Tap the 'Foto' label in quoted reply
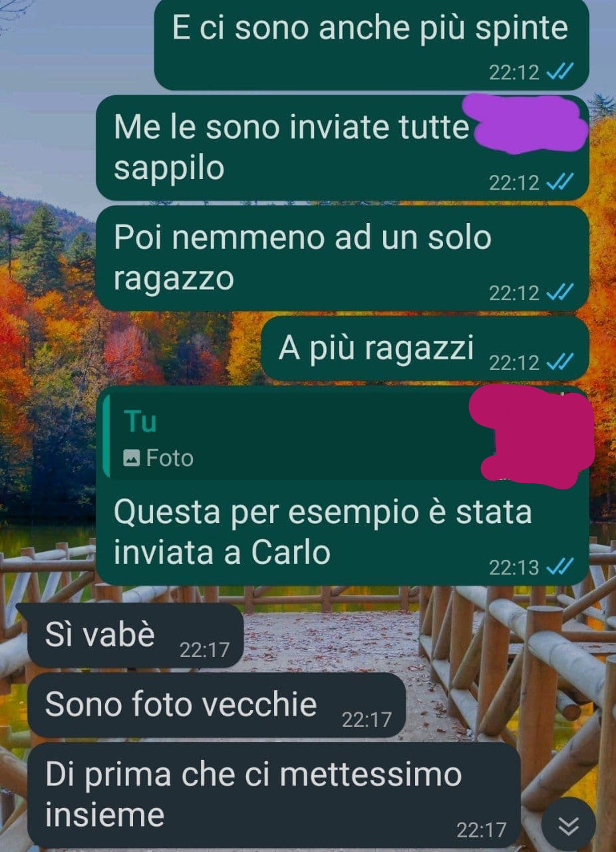Screen dimensions: 616x852 170,458
